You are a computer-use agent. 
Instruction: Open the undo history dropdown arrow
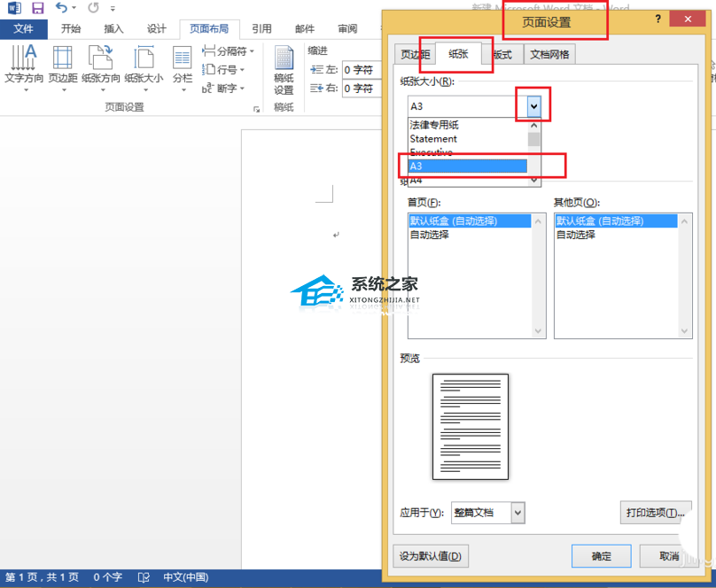coord(74,8)
